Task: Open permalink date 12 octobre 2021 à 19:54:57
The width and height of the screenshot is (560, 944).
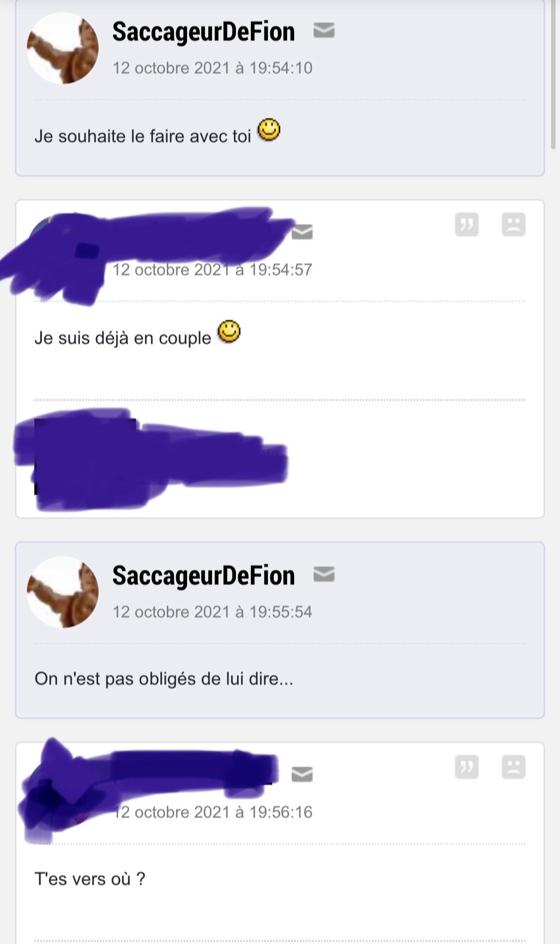Action: [213, 270]
